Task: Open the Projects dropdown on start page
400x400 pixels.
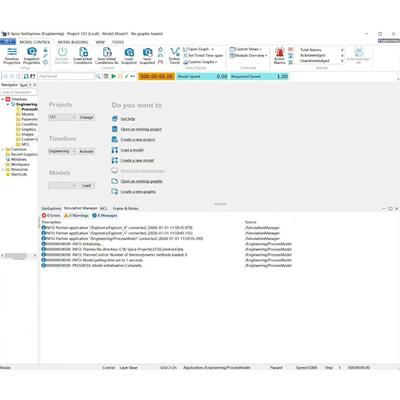Action: point(62,117)
